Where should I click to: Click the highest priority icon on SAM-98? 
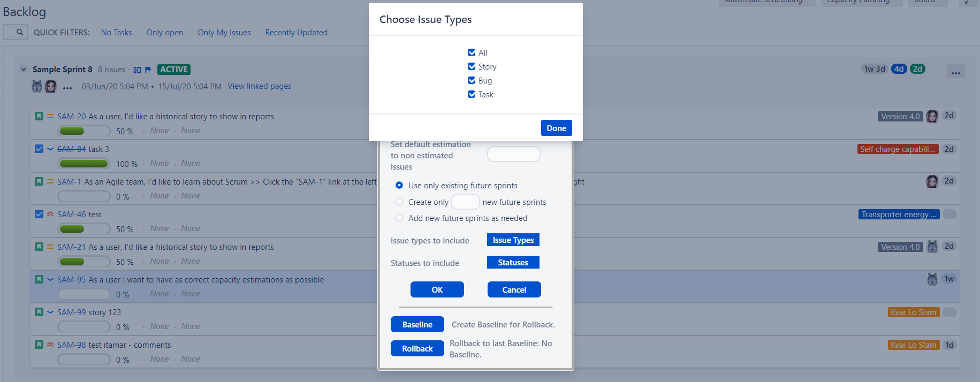click(50, 345)
